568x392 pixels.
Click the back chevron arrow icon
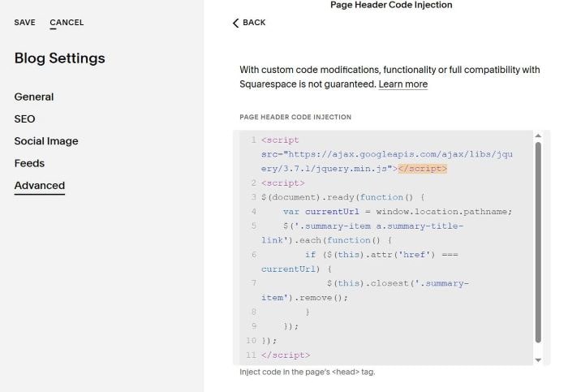236,23
